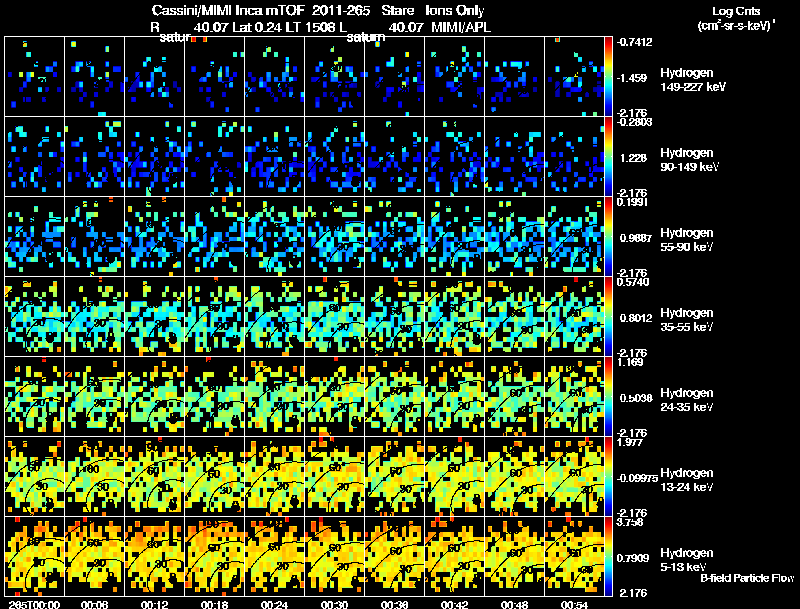Select the 00:54 panel in 5-13 keV row
The height and width of the screenshot is (609, 800).
(574, 556)
